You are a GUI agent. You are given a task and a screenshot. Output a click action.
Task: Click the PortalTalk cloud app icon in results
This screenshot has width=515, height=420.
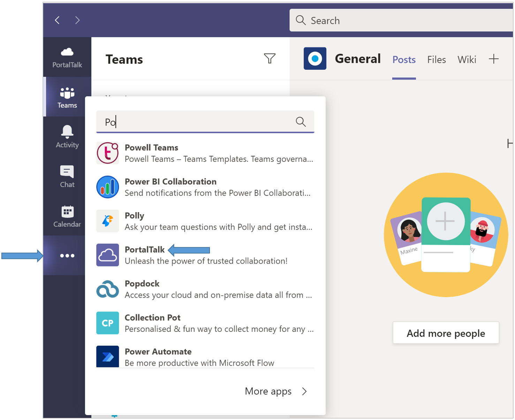tap(108, 255)
